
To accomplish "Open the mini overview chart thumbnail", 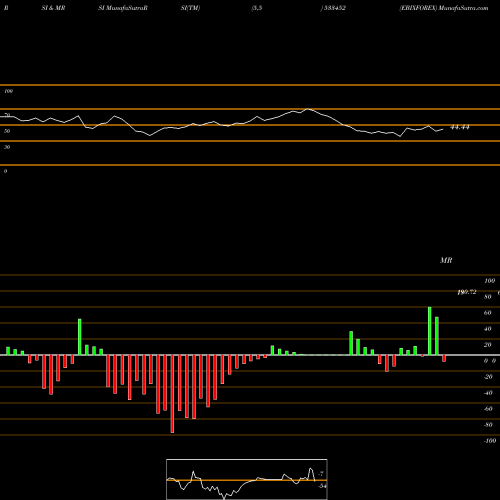I will tap(247, 479).
